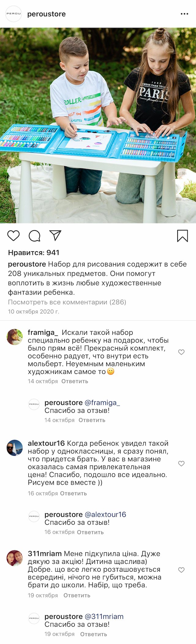Save post with bookmark icon
The image size is (196, 644).
click(182, 236)
